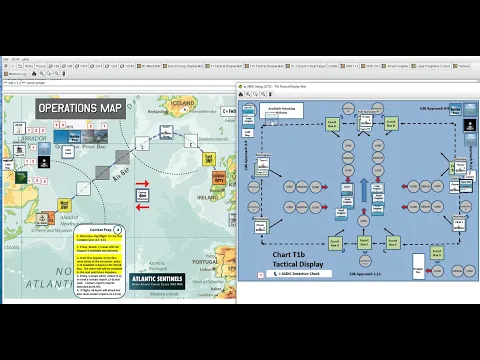Viewport: 480px width, 360px height.
Task: Click zoom out magnifier on Operations Map toolbar
Action: pyautogui.click(x=57, y=73)
